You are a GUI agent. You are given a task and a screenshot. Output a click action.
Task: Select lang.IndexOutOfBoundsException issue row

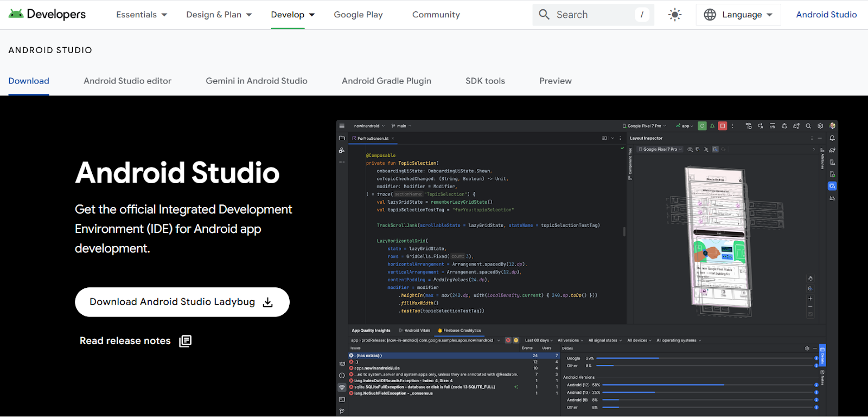pos(454,380)
